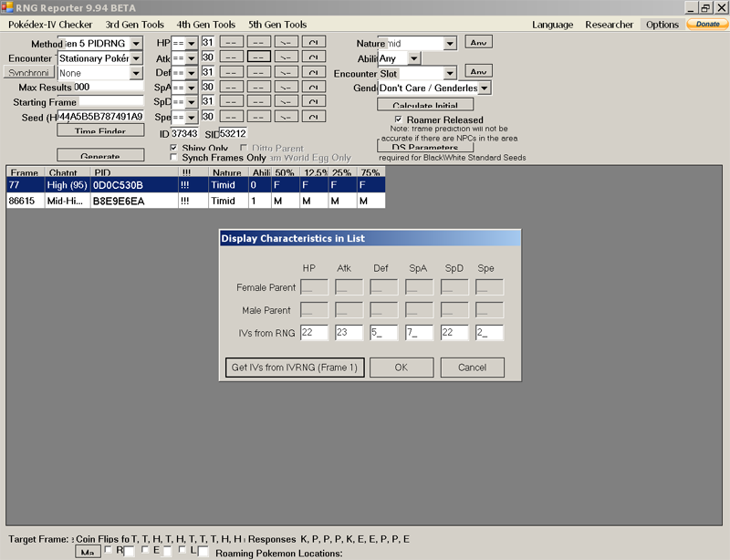Click the RNG Reporter app icon in title bar
Viewport: 730px width, 560px height.
[7, 7]
